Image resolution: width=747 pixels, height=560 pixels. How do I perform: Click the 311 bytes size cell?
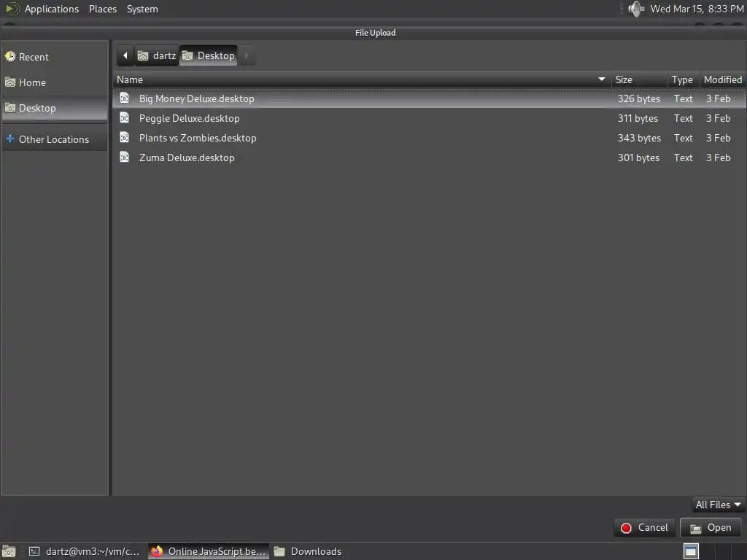[638, 118]
